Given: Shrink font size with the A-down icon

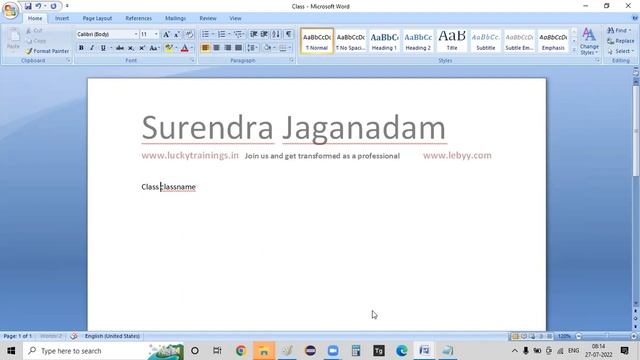Looking at the screenshot, I should 177,35.
